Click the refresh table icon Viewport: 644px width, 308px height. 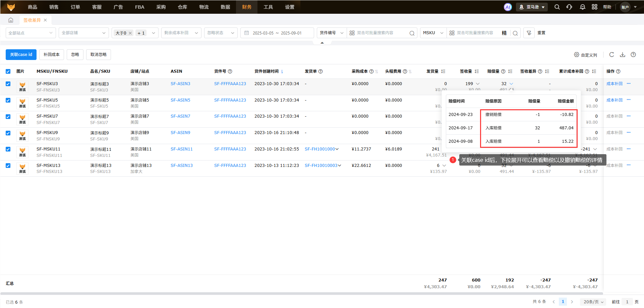coord(611,55)
